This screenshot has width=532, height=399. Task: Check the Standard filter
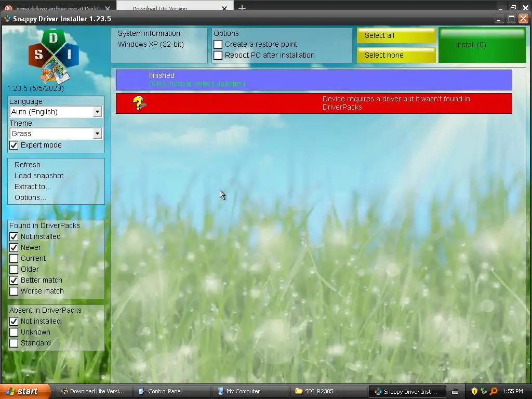coord(14,343)
